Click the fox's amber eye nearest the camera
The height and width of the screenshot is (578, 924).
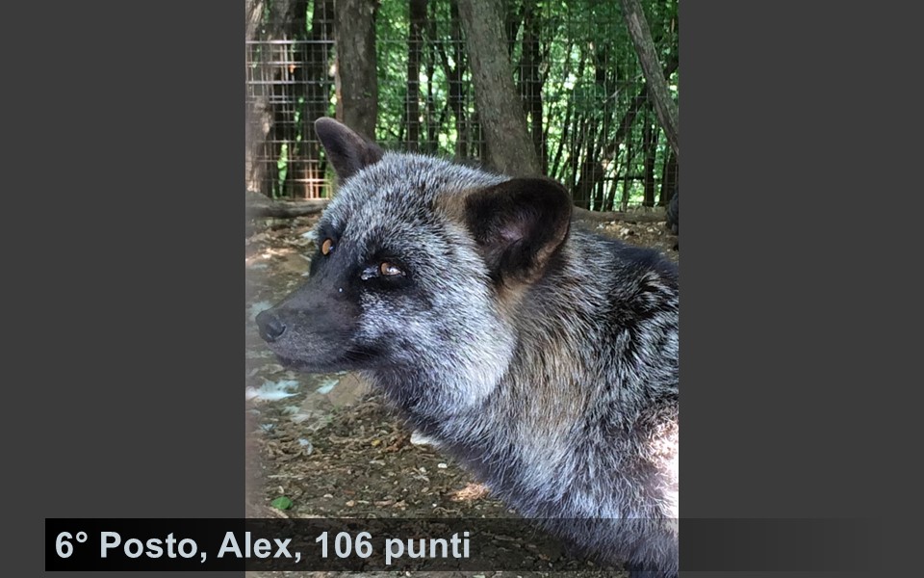[x=391, y=270]
